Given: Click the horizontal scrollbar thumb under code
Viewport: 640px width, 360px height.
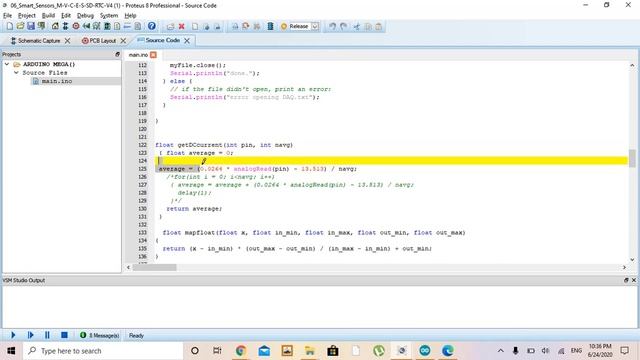Looking at the screenshot, I should [x=154, y=267].
